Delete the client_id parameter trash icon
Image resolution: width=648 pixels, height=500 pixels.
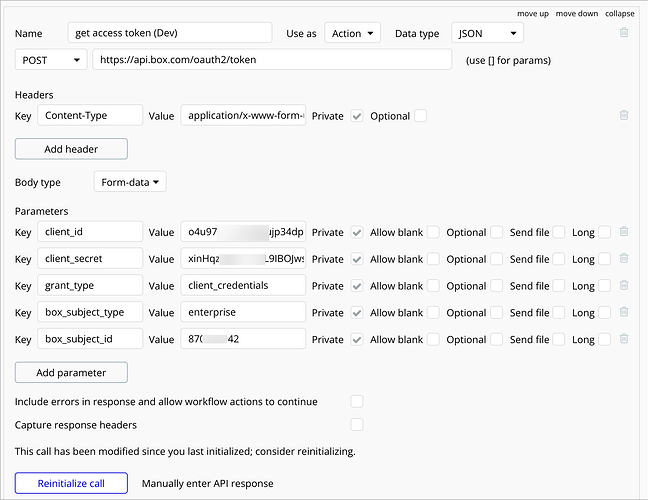[x=624, y=231]
